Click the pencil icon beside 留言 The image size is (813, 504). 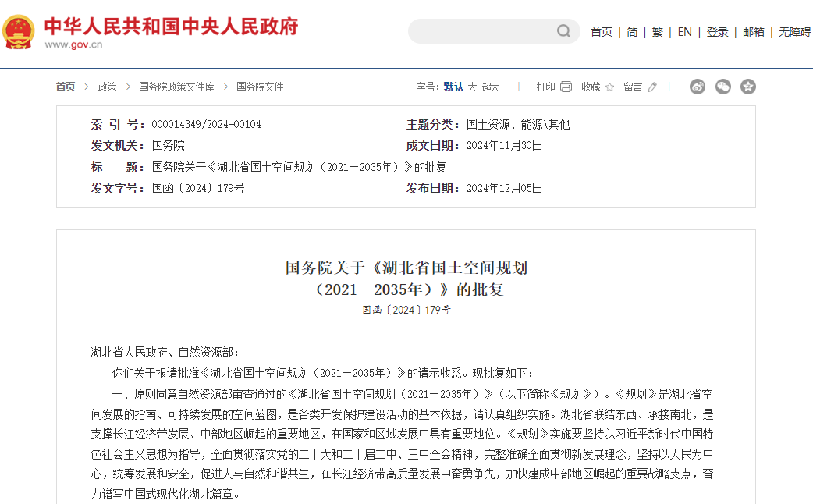652,87
